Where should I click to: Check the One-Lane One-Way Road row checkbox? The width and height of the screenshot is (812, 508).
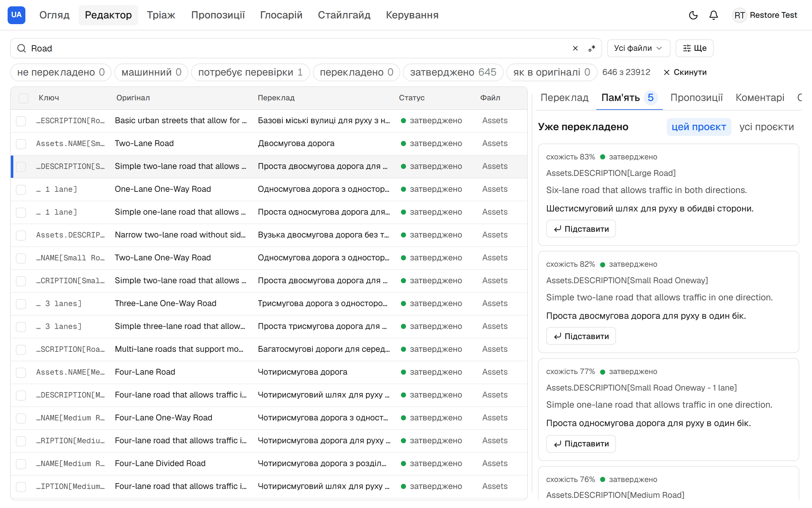coord(21,190)
